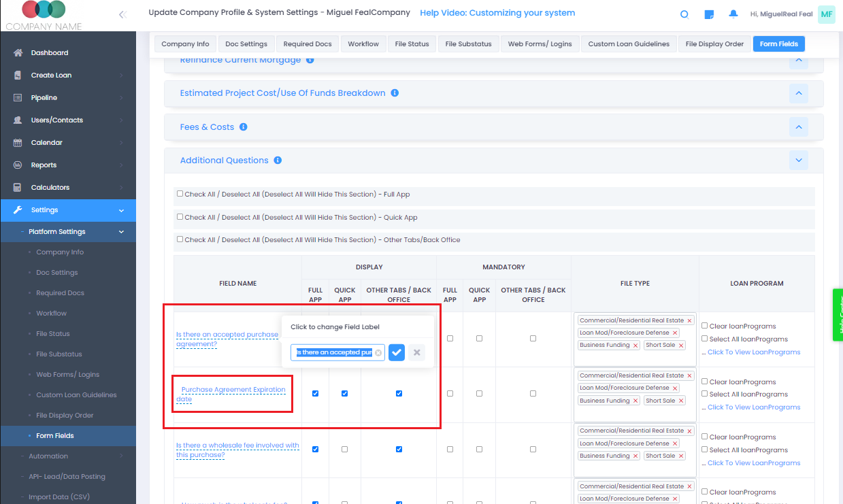This screenshot has height=504, width=843.
Task: Edit the wholesale fee question field label
Action: [x=237, y=450]
